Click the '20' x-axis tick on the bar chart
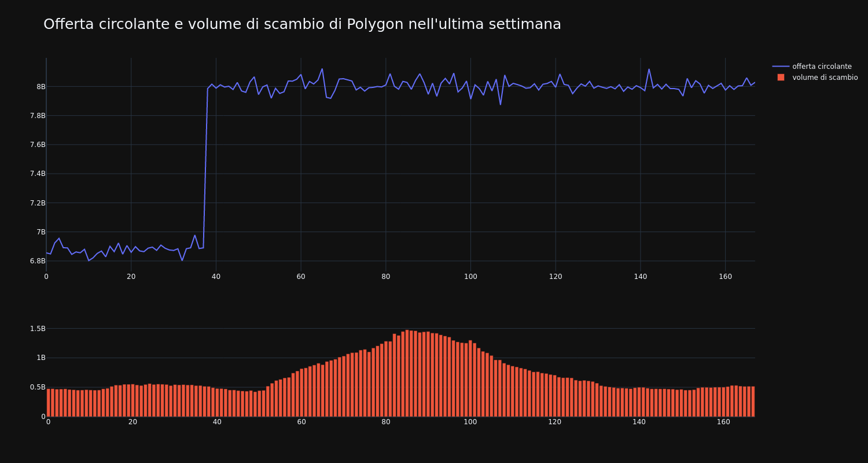This screenshot has width=868, height=463. coord(133,422)
